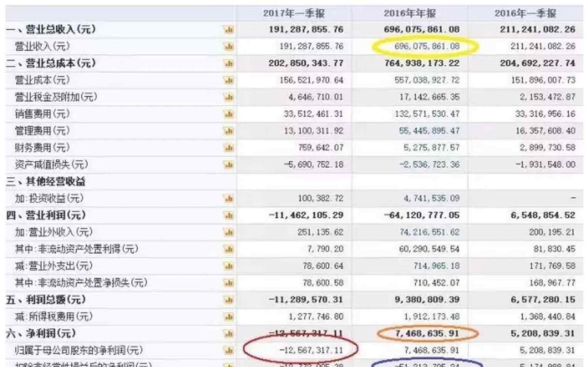Show trend chart for 销售费用(元)
Viewport: 588px width, 367px height.
[x=228, y=114]
